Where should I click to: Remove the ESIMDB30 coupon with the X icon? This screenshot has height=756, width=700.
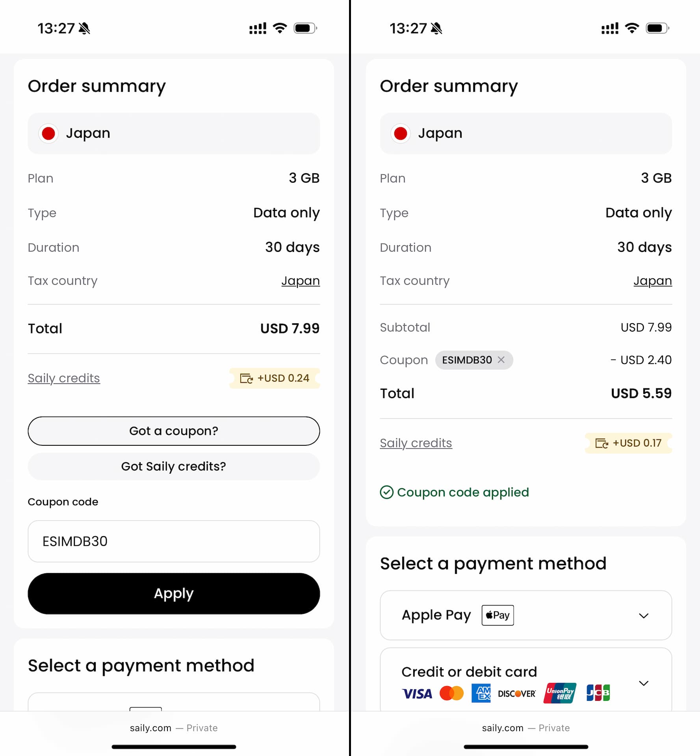(x=501, y=359)
